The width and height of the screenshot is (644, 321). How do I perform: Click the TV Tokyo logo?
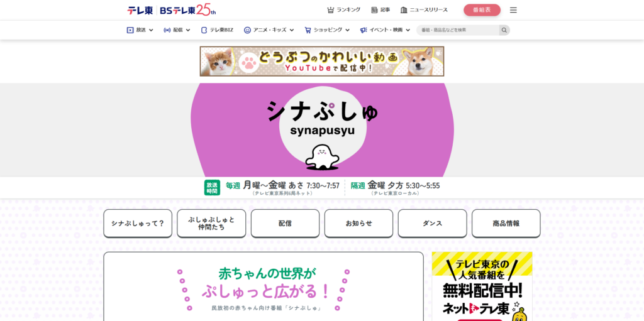coord(140,10)
